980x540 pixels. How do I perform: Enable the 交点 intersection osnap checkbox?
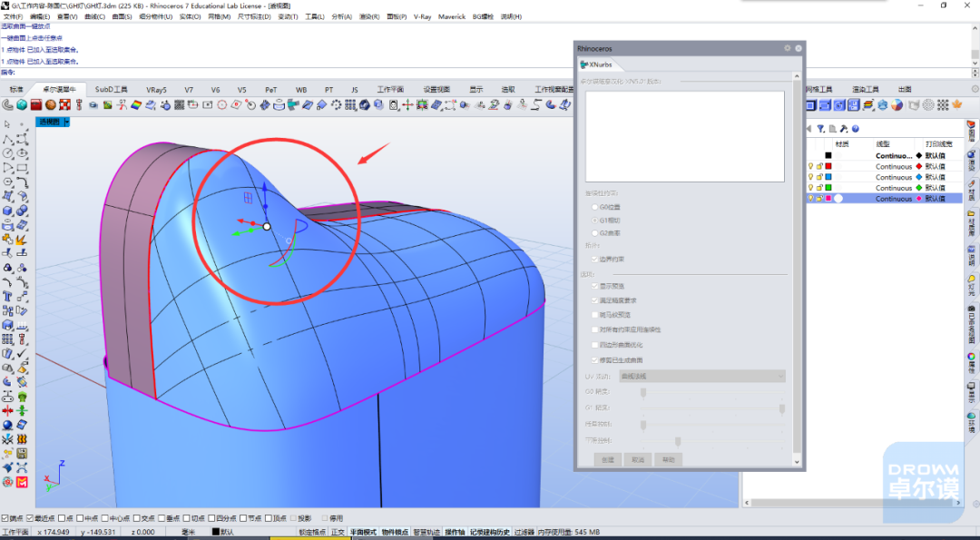click(137, 518)
